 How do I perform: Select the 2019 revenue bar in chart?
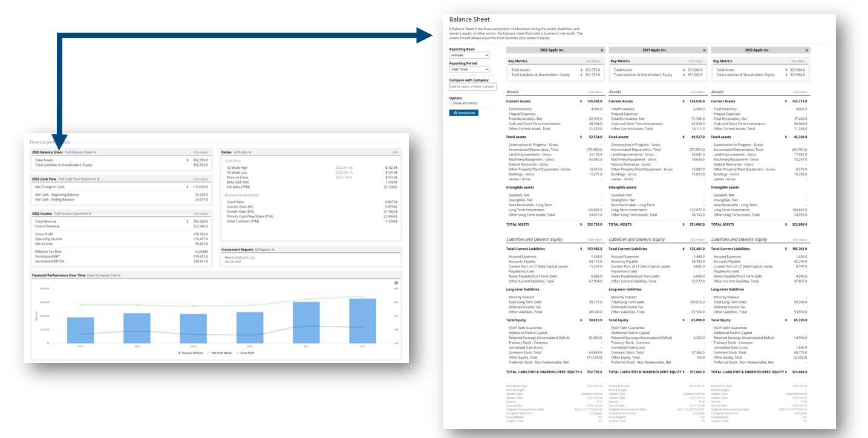tap(194, 328)
